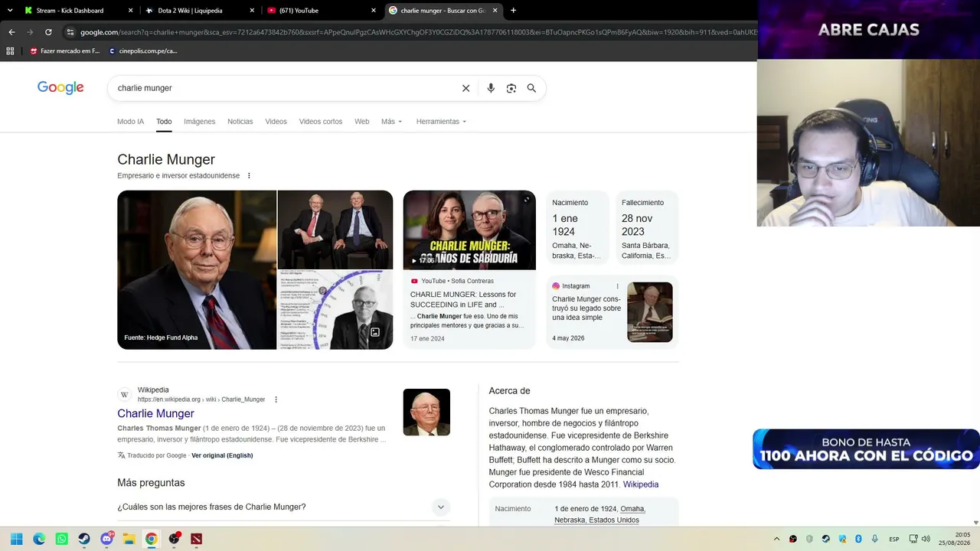The width and height of the screenshot is (980, 551).
Task: Expand the Más dropdown in search filters
Action: [392, 122]
